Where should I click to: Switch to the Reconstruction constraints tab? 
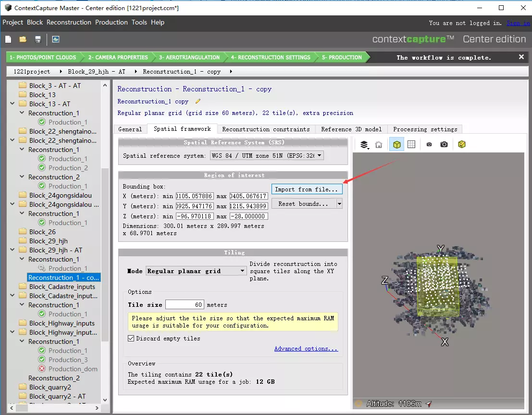[266, 129]
